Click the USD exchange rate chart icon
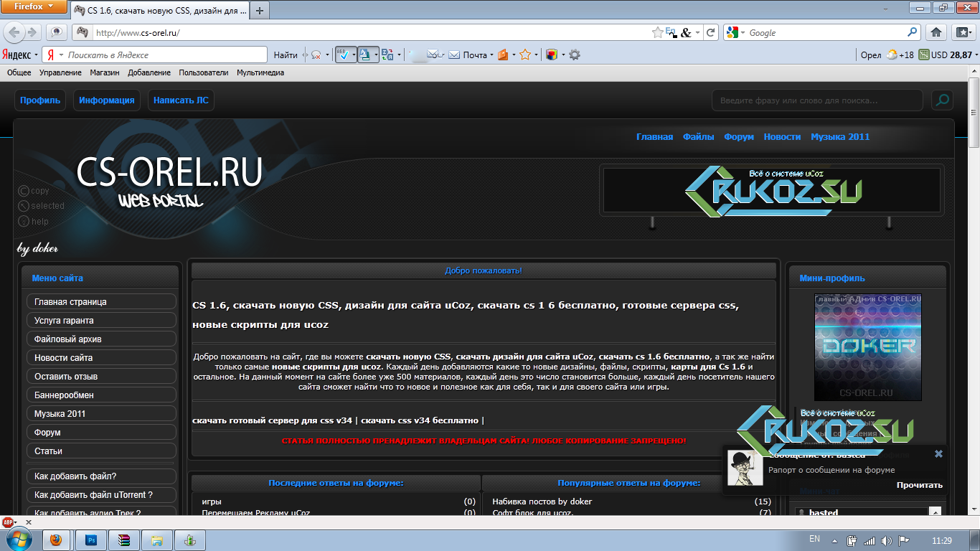The image size is (980, 551). [x=924, y=55]
